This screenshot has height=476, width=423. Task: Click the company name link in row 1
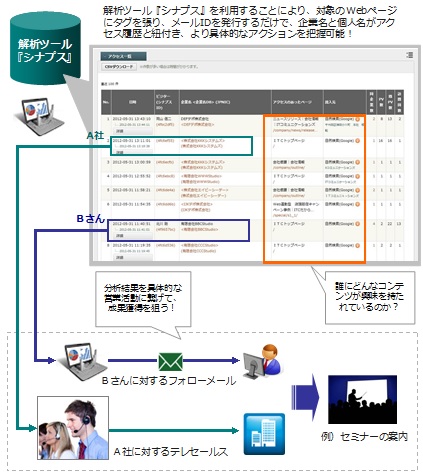click(197, 125)
